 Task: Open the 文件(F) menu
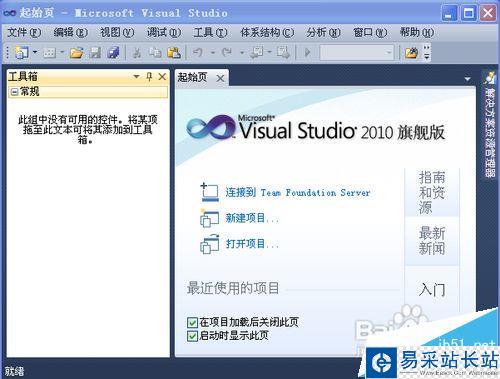pyautogui.click(x=24, y=33)
